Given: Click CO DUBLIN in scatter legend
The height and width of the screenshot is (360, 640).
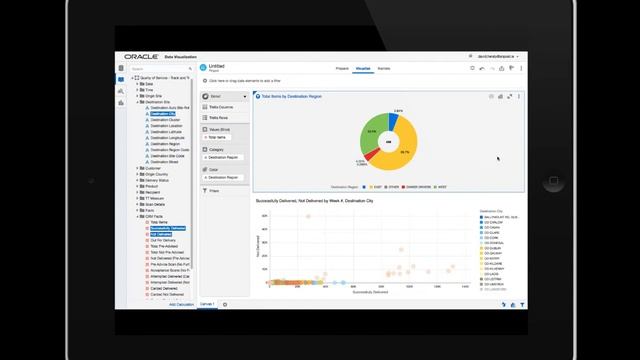Looking at the screenshot, I should pos(493,248).
